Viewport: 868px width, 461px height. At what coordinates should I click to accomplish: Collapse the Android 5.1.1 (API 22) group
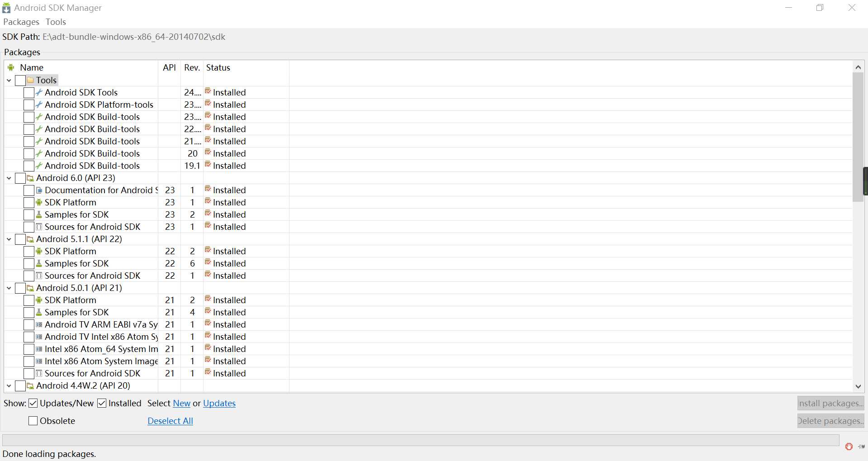pos(9,239)
